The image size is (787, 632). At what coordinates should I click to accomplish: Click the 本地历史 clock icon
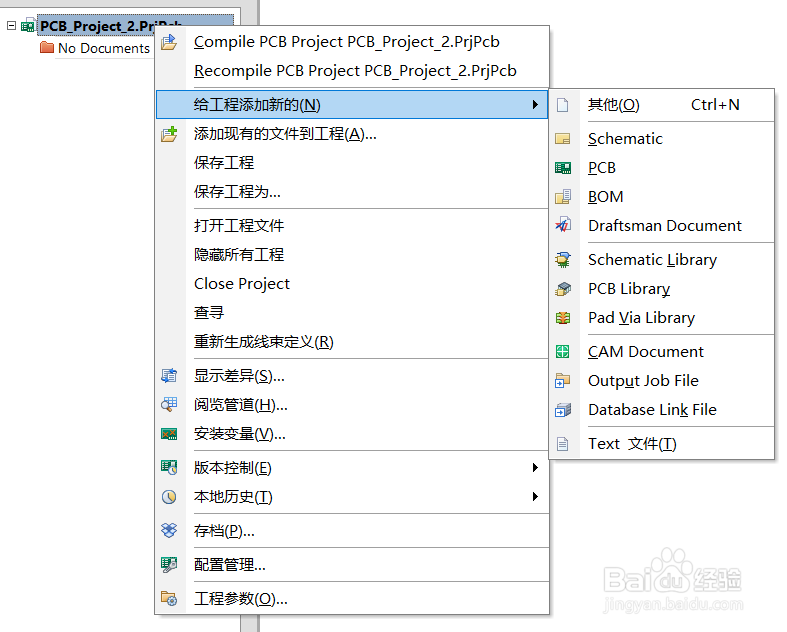coord(169,496)
